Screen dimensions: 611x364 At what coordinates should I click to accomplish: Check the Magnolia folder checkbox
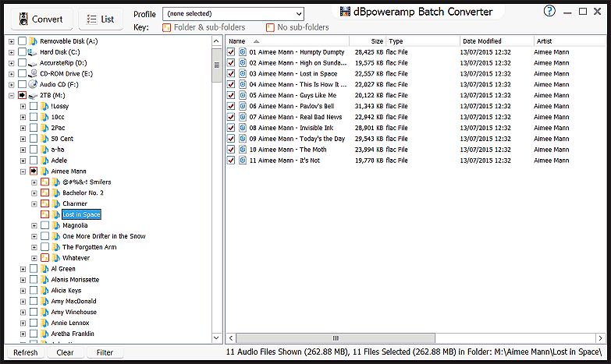pos(44,225)
